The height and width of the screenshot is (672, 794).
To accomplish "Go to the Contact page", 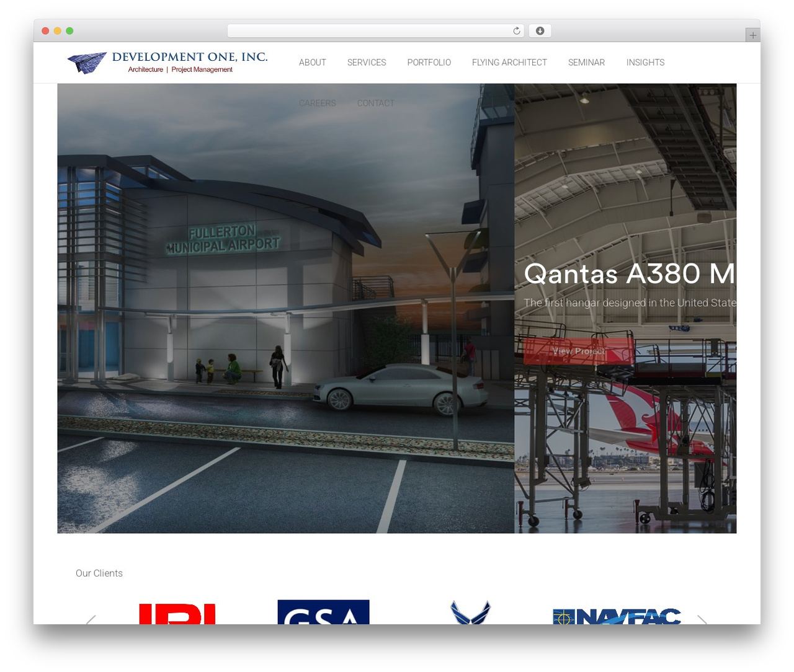I will point(376,104).
